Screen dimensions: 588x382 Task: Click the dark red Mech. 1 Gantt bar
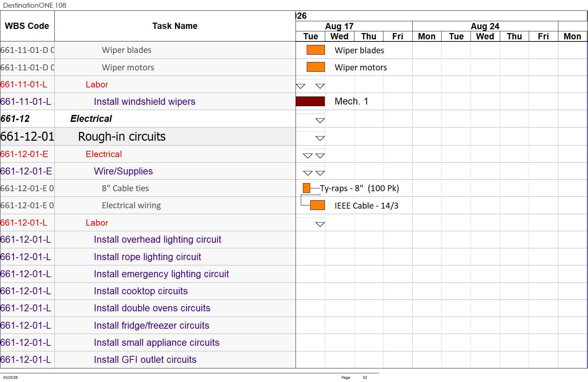[x=310, y=101]
